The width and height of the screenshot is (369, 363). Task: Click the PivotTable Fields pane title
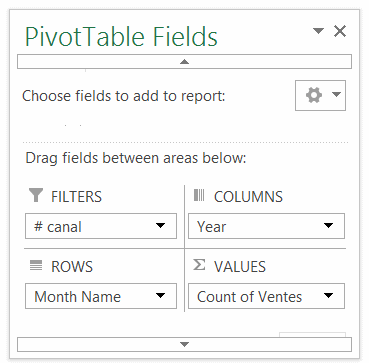click(121, 36)
